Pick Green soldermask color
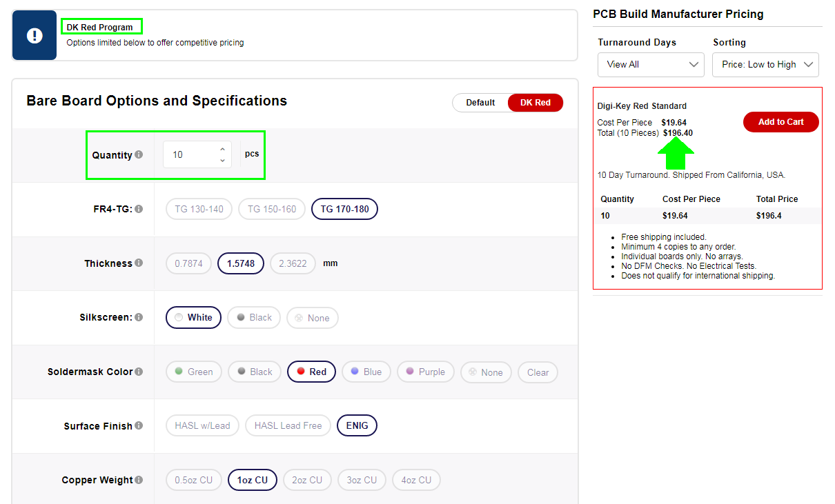Viewport: 835px width, 504px height. (x=194, y=372)
